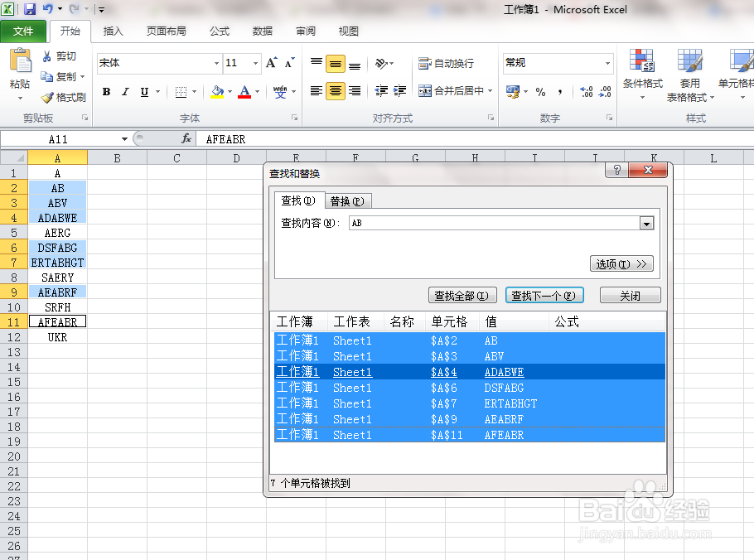Open font color dropdown arrow
The image size is (754, 560).
point(257,91)
